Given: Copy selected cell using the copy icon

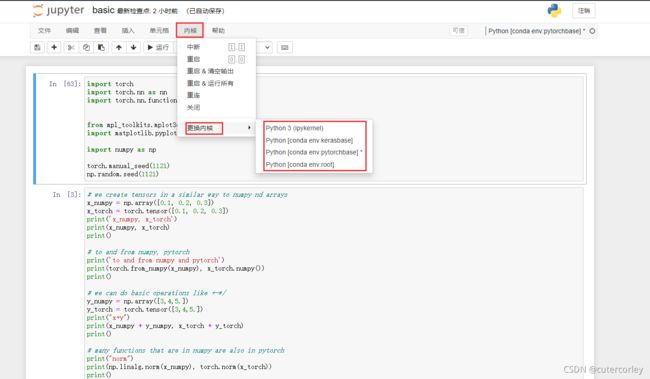Looking at the screenshot, I should [x=86, y=47].
